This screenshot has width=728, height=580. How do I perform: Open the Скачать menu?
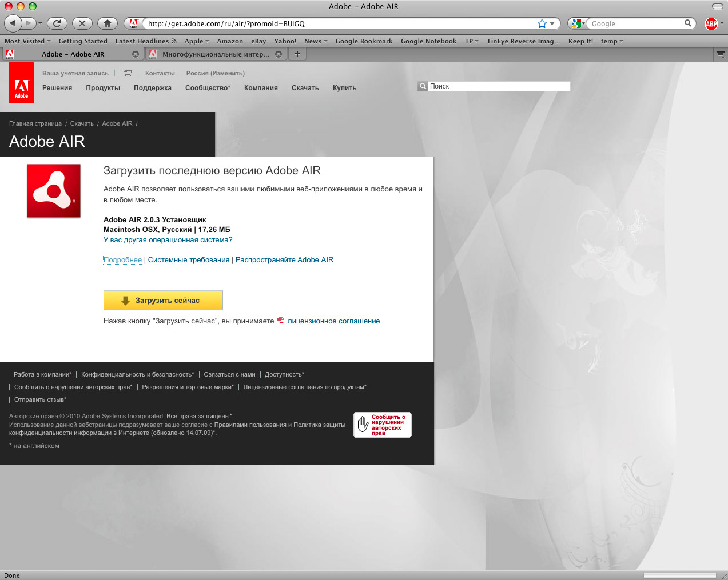pos(305,88)
